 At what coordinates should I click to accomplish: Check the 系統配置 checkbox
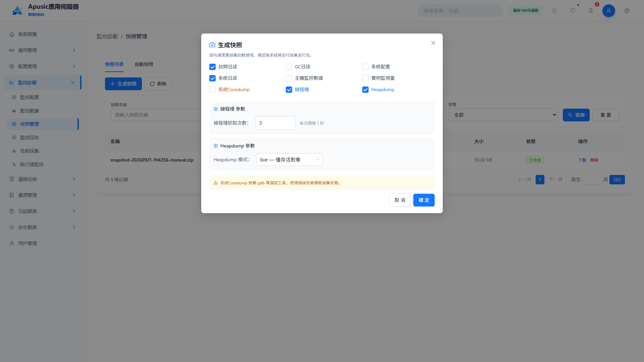(x=365, y=67)
